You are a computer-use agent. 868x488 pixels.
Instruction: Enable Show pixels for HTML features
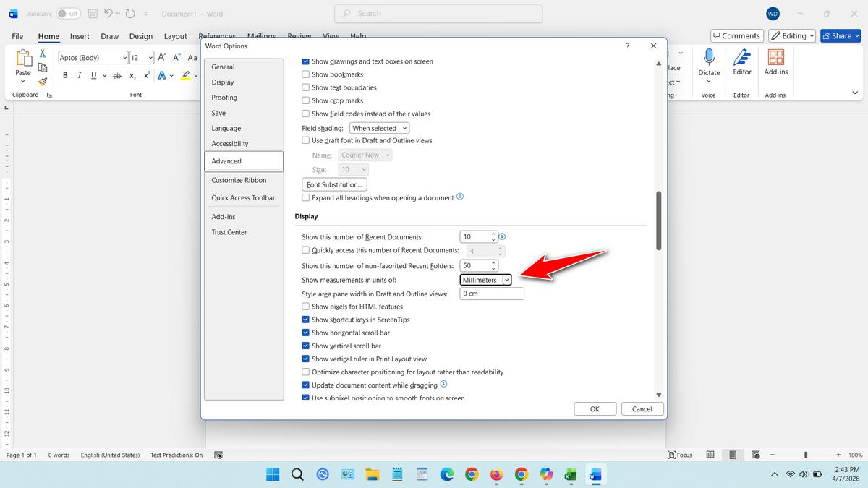[305, 307]
